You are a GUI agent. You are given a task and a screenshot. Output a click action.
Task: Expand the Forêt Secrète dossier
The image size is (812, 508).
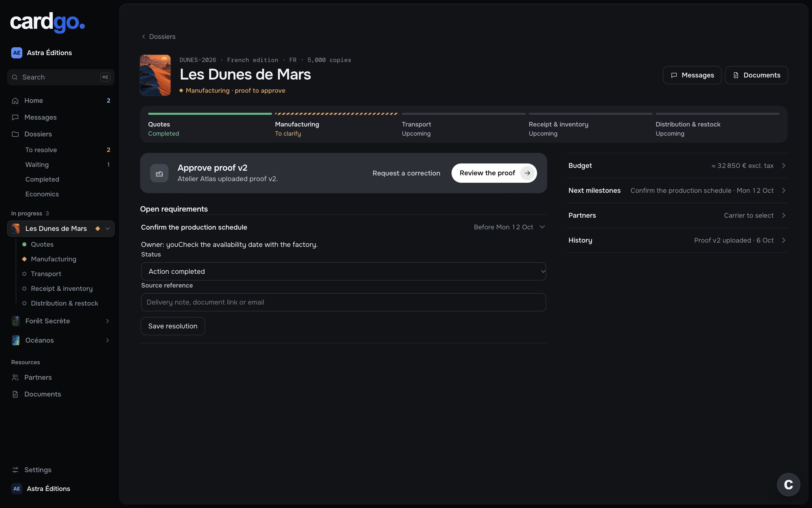tap(108, 321)
